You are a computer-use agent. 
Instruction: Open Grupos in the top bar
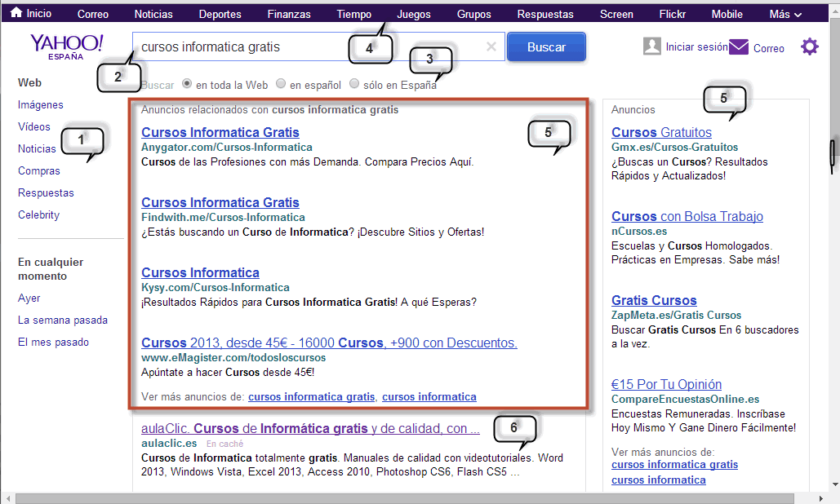[473, 15]
